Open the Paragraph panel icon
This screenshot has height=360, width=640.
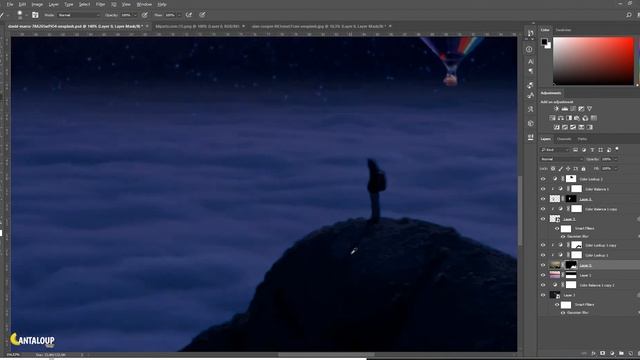click(530, 71)
